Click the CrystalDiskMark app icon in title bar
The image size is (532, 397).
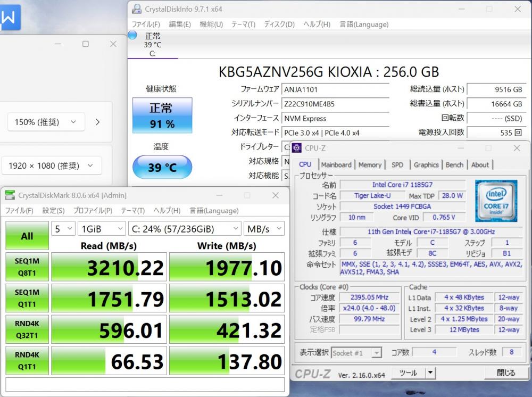tap(10, 195)
